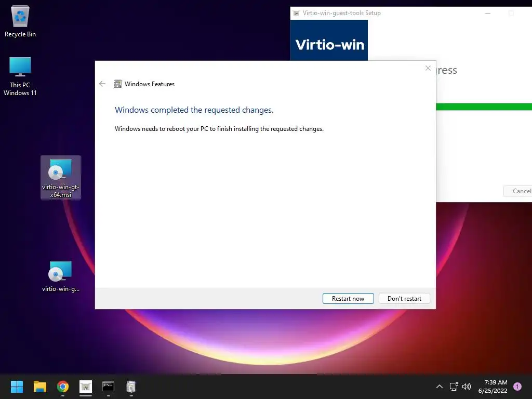532x399 pixels.
Task: Close the Windows Features dialog
Action: (x=428, y=68)
